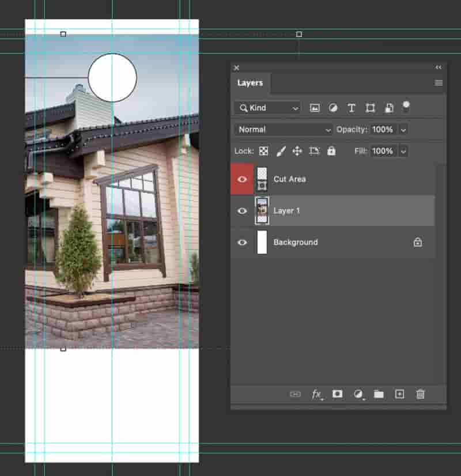Open the Layers panel menu
This screenshot has width=461, height=476.
pos(439,83)
